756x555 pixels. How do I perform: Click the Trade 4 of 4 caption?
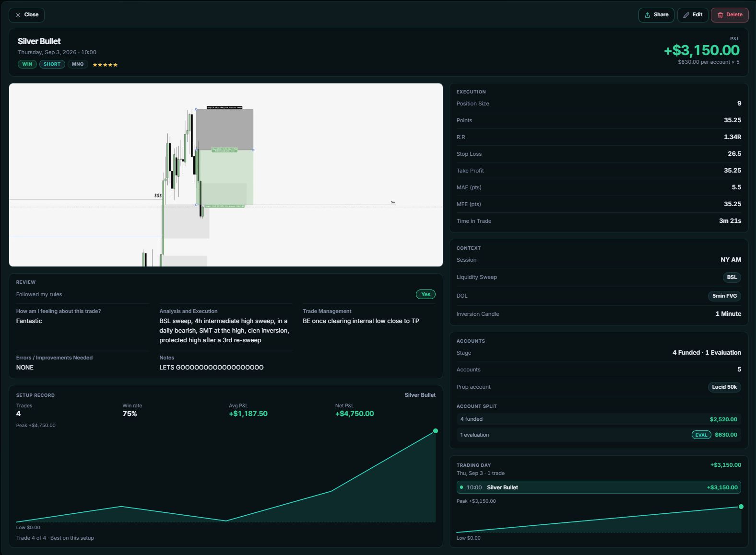(55, 538)
